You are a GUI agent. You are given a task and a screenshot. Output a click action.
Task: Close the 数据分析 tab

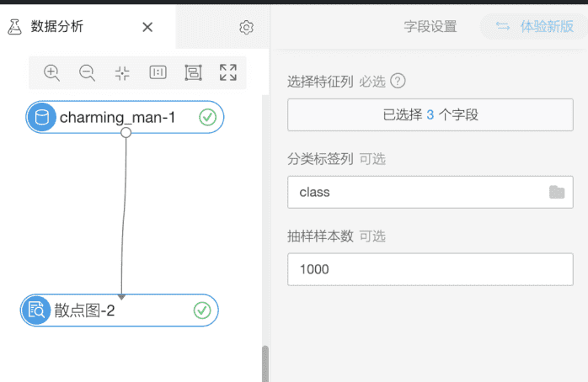pos(147,27)
